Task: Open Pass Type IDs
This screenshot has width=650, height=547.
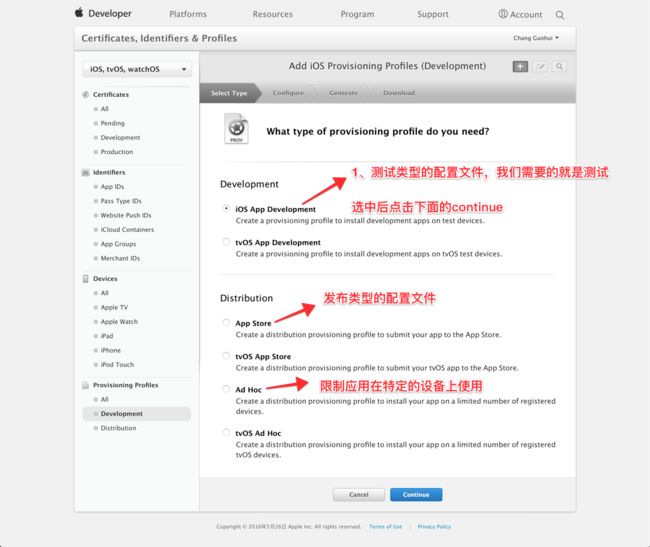Action: pos(121,201)
